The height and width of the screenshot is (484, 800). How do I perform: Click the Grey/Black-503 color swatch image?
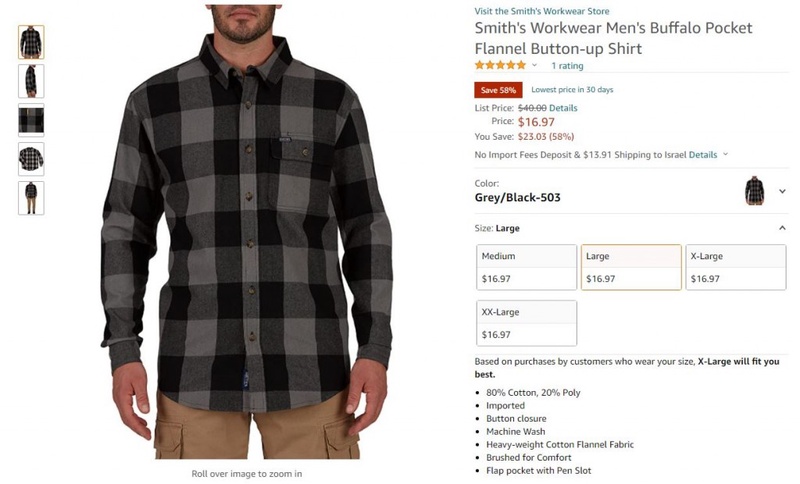pyautogui.click(x=755, y=191)
